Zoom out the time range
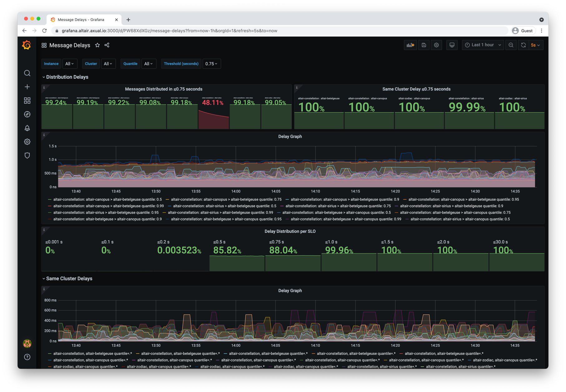 coord(511,45)
